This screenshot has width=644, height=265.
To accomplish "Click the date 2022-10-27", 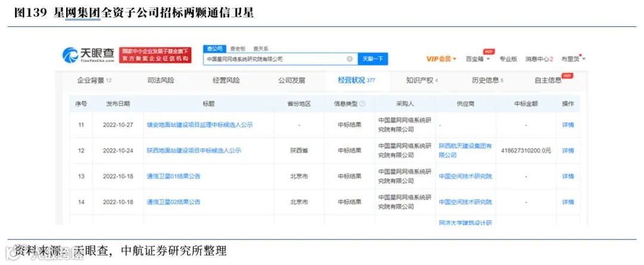I will (118, 125).
